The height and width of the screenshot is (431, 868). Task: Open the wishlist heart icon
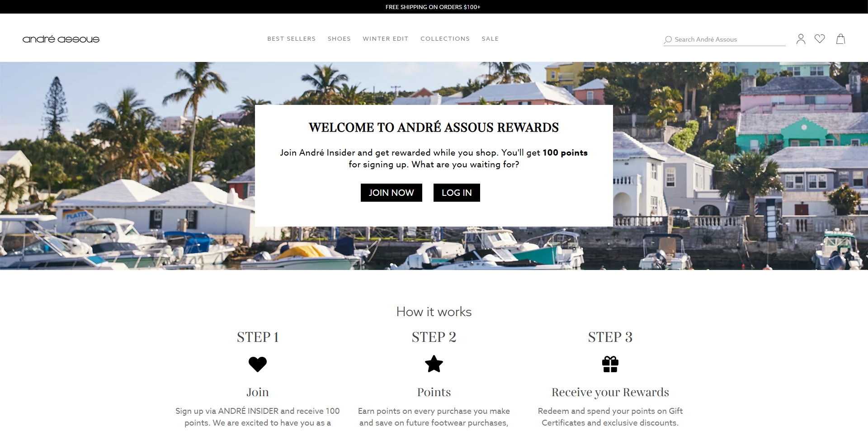tap(820, 39)
